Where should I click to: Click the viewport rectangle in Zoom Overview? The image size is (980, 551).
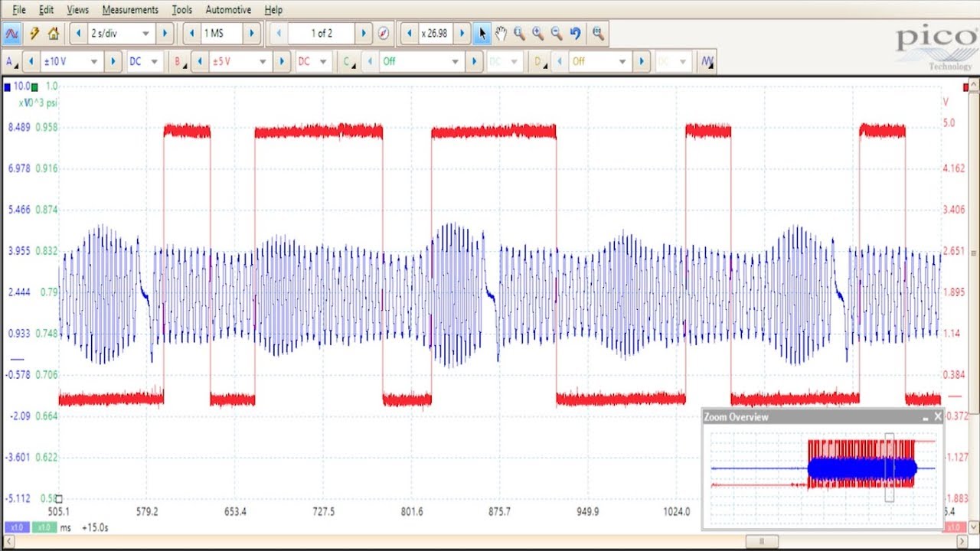click(890, 468)
